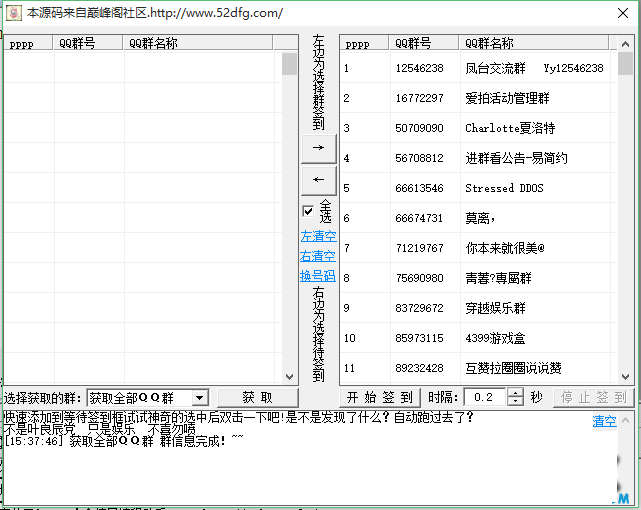Viewport: 641px width, 510px height.
Task: Select row 进群看公告-易简约
Action: point(479,158)
